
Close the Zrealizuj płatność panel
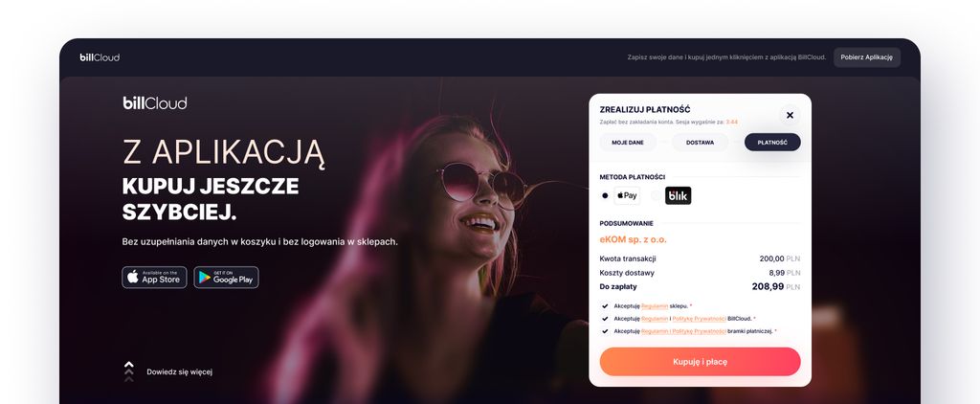[x=790, y=115]
